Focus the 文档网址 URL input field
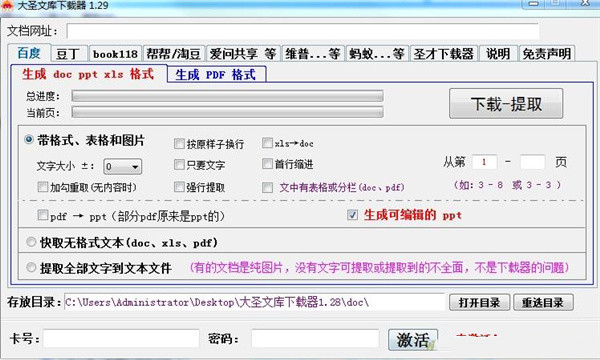The image size is (600, 360). [x=303, y=31]
